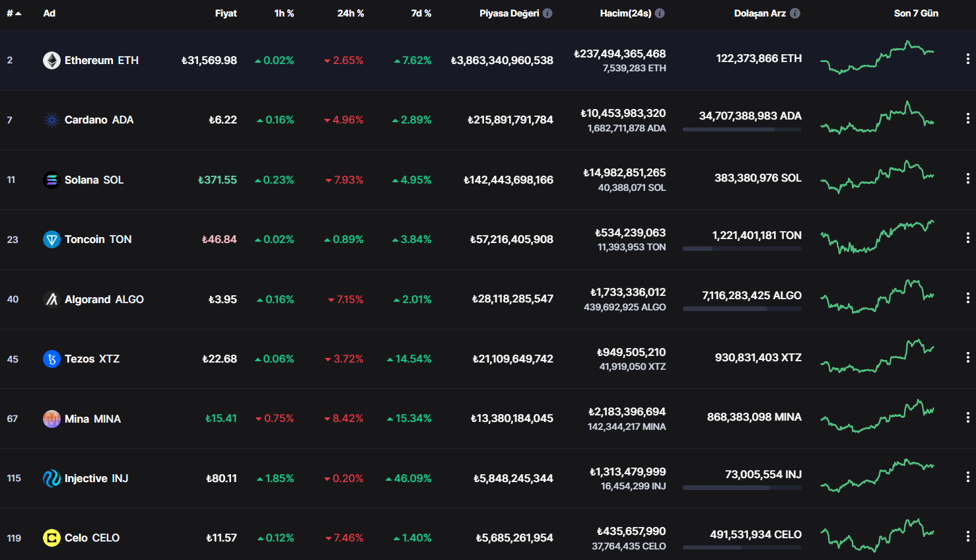Image resolution: width=976 pixels, height=560 pixels.
Task: Open the Tezos XTZ coin page link
Action: [81, 359]
